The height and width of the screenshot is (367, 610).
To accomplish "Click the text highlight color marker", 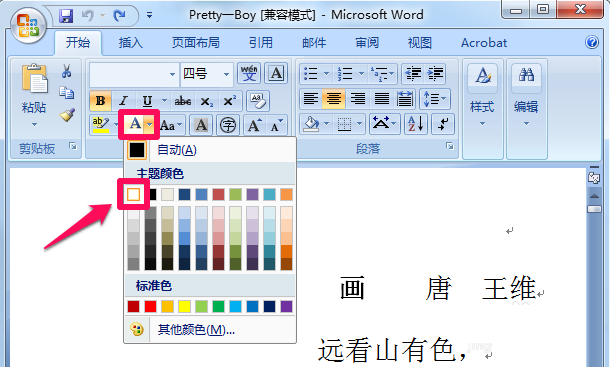I will click(100, 125).
